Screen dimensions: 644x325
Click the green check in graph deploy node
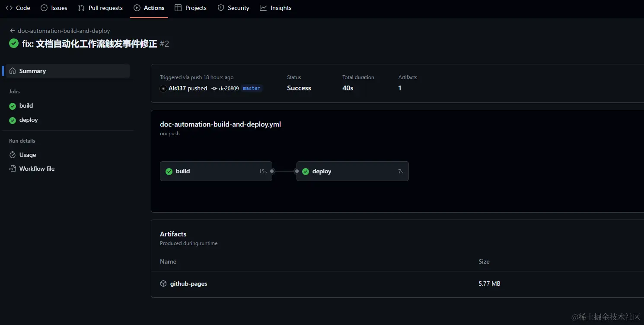click(x=306, y=172)
